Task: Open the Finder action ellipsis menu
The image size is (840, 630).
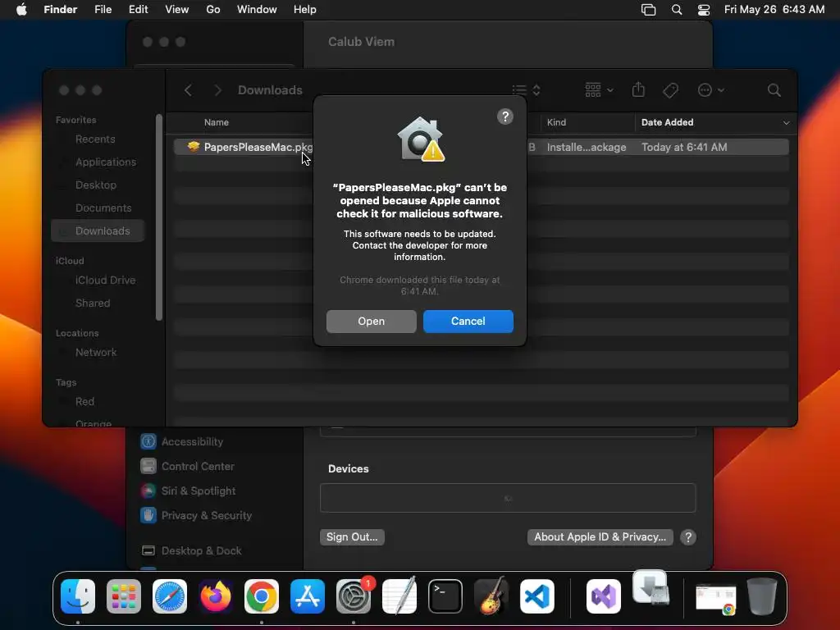Action: (711, 90)
